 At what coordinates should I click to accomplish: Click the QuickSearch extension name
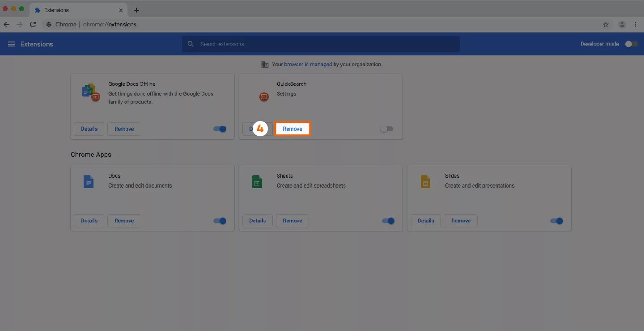[x=292, y=84]
